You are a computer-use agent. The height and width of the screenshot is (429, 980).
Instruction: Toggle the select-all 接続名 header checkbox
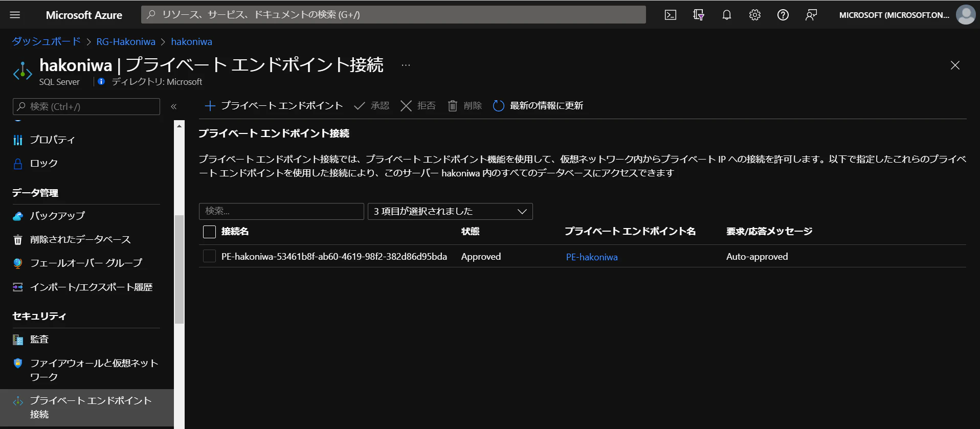coord(209,232)
